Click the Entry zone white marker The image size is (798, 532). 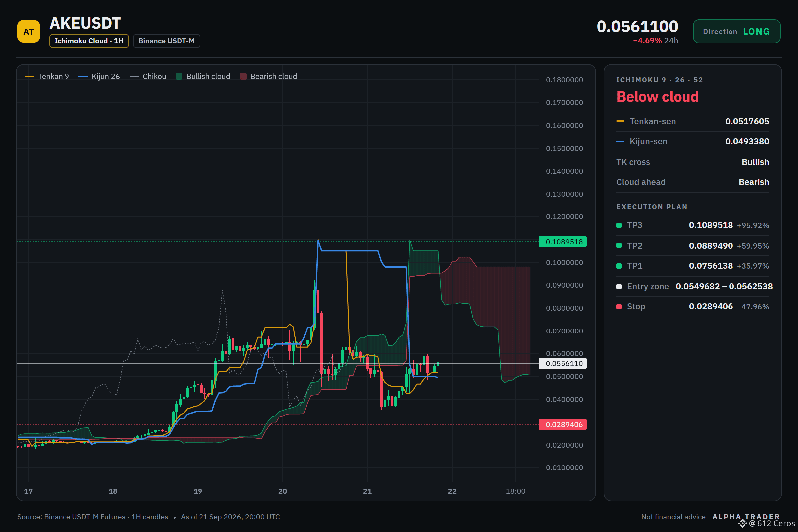[x=619, y=287]
